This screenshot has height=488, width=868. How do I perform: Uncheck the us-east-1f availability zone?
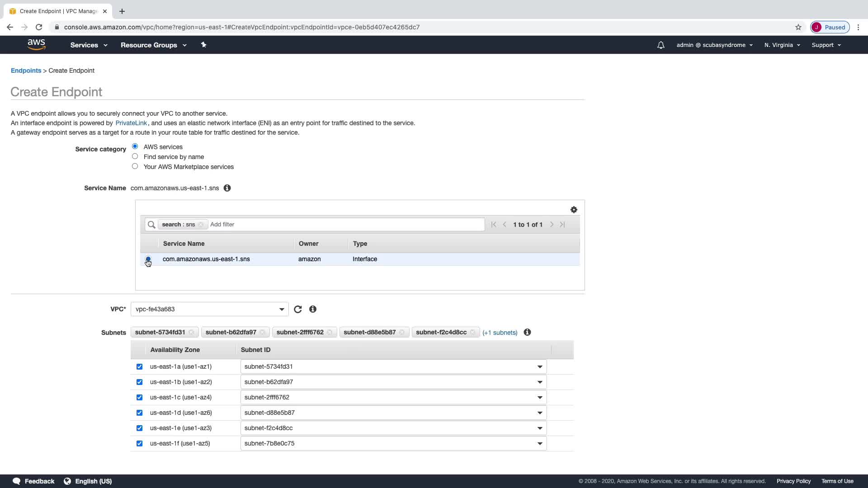139,444
